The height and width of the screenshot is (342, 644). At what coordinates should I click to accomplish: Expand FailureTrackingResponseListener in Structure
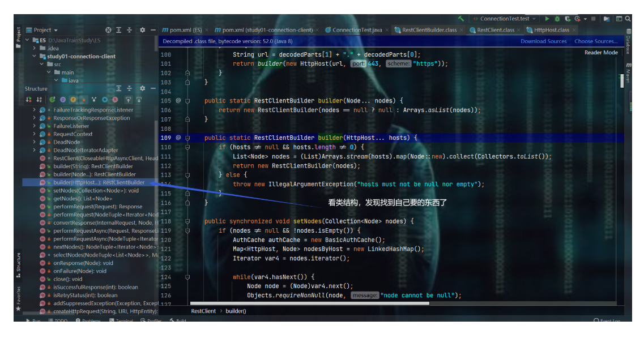click(35, 110)
